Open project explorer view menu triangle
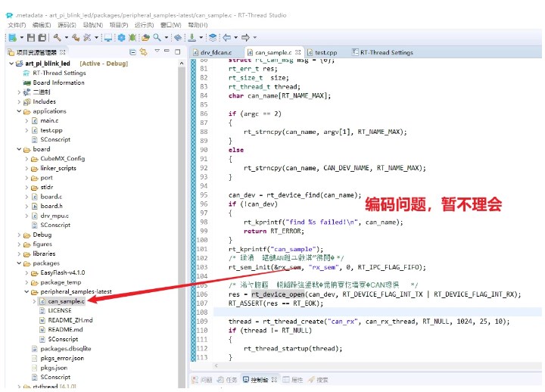Screen dimensions: 545x392 point(157,51)
